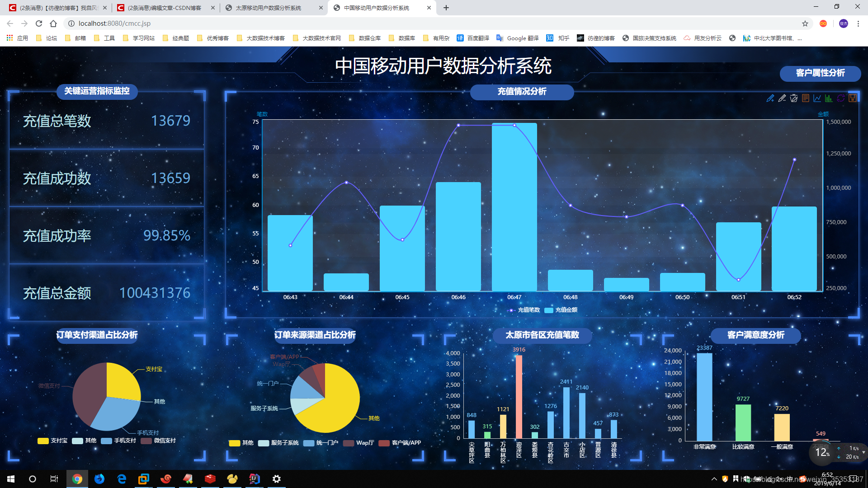
Task: Open Notepad++ style editor on taskbar
Action: point(188,479)
